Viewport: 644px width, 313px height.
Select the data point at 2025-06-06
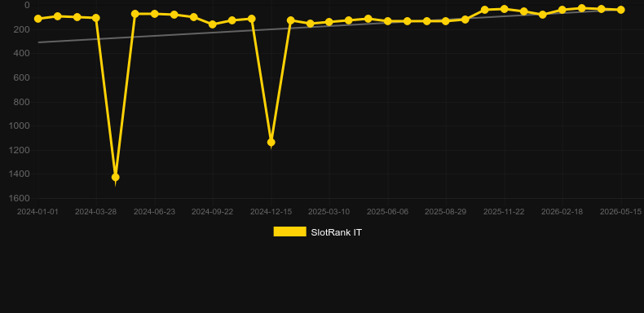(x=387, y=21)
